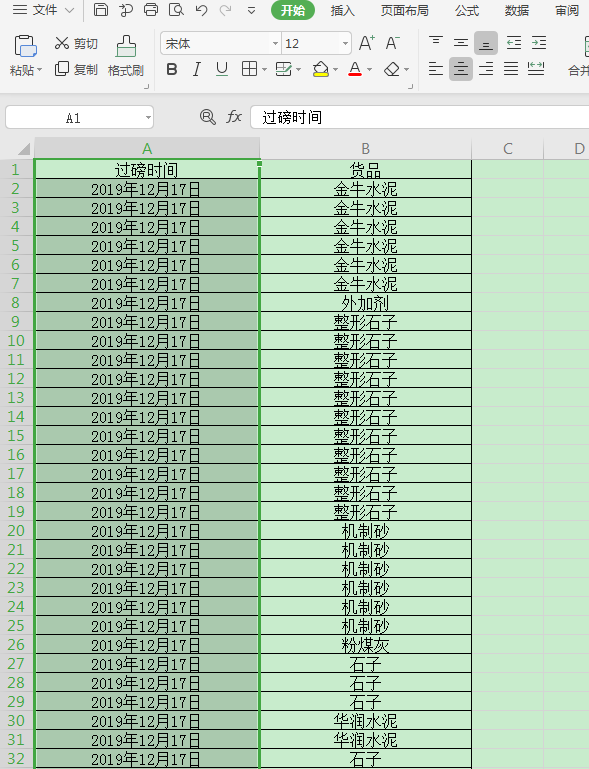Click the Paste clipboard icon
The height and width of the screenshot is (769, 589).
point(25,46)
